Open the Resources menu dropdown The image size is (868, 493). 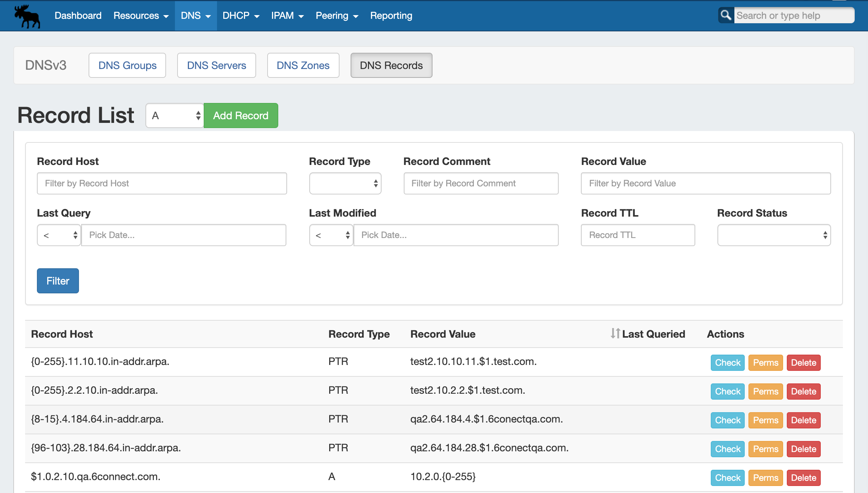pyautogui.click(x=141, y=15)
